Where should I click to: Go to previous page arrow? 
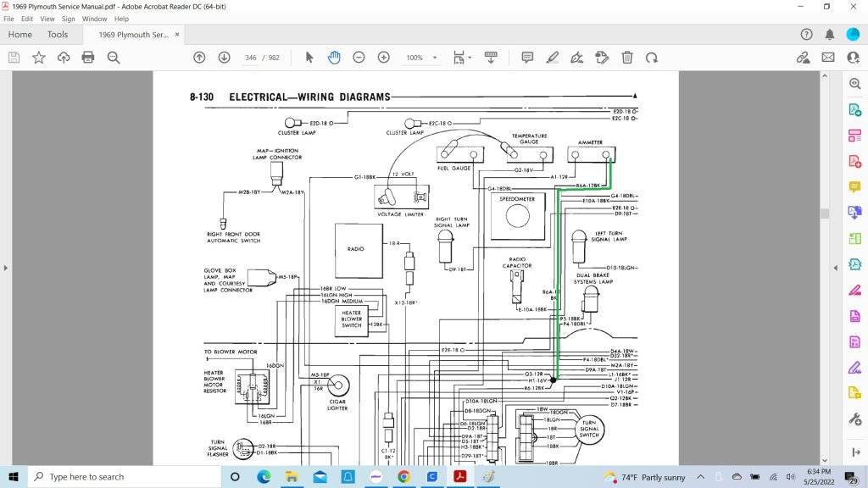(199, 58)
